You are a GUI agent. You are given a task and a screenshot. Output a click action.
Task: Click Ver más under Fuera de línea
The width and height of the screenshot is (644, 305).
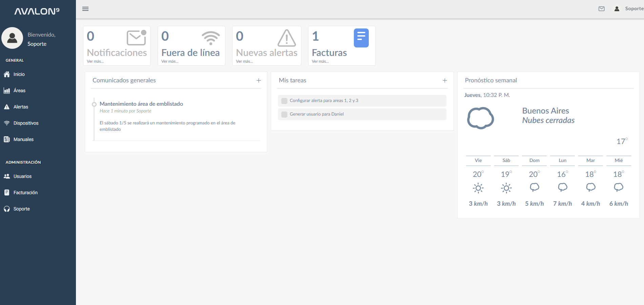pos(170,61)
